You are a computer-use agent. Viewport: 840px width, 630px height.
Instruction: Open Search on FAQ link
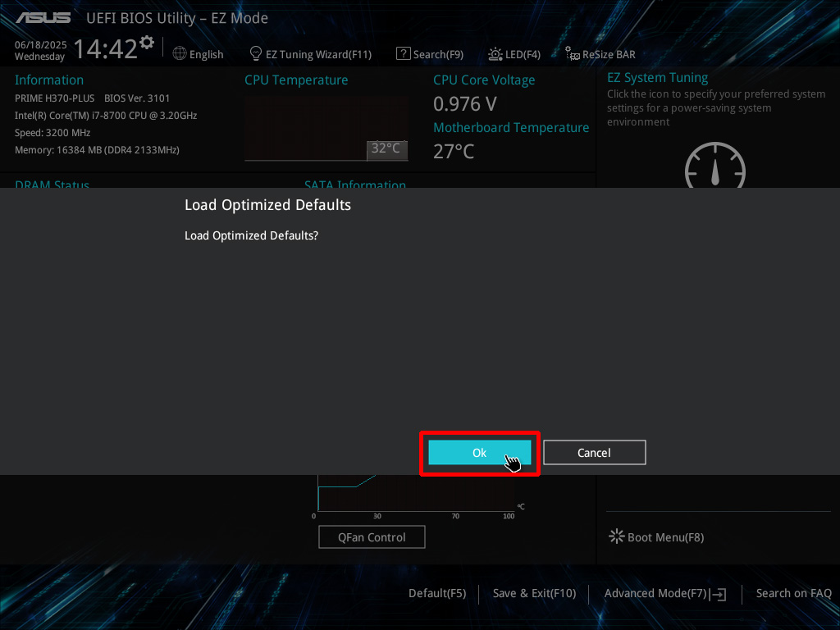click(x=793, y=593)
